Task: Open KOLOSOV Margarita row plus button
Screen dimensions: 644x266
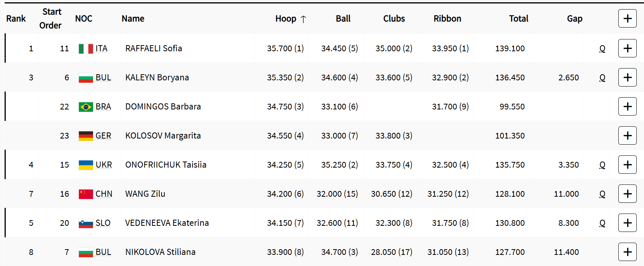Action: pyautogui.click(x=627, y=135)
